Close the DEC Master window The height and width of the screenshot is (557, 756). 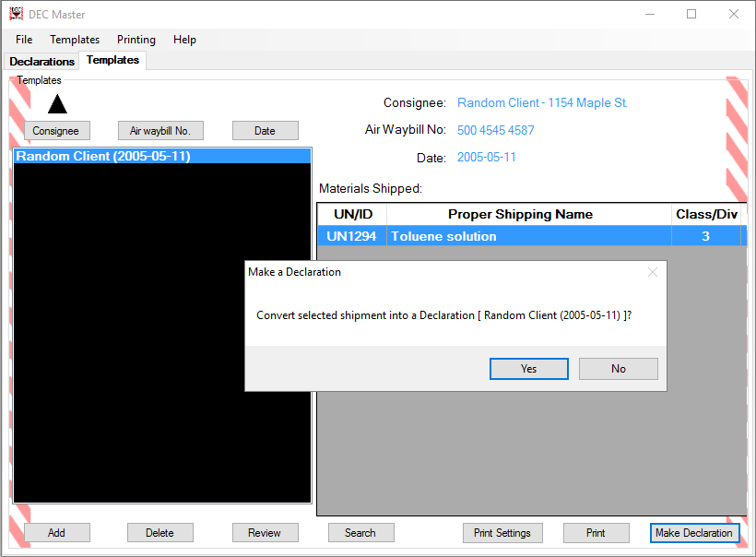[x=734, y=14]
